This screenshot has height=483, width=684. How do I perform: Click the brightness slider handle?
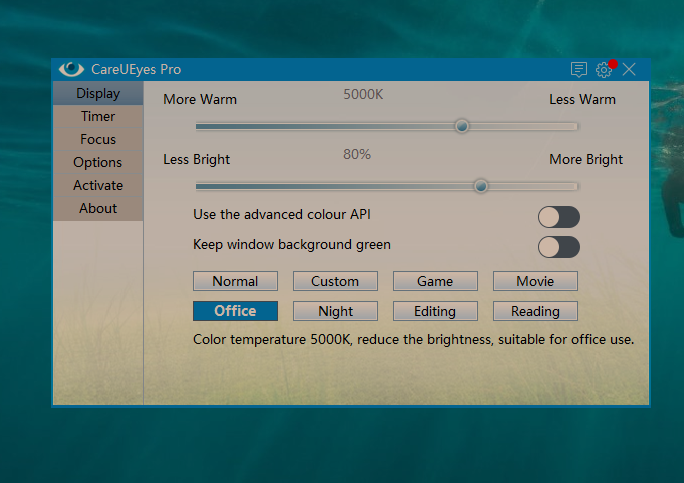(x=481, y=186)
